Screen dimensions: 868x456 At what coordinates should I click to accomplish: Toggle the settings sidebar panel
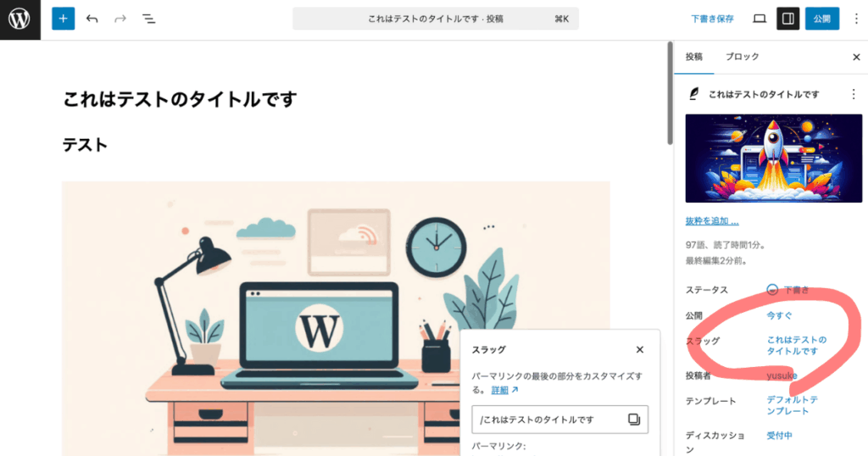coord(787,19)
